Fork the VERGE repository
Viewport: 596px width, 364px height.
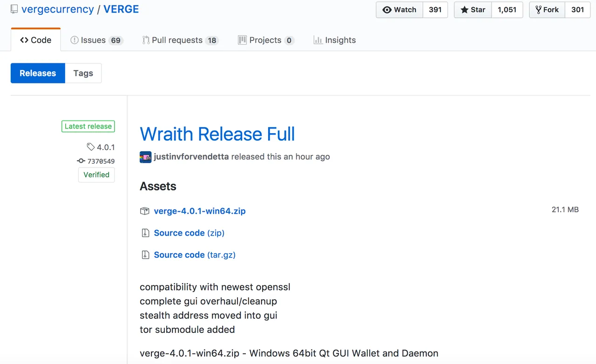coord(547,10)
